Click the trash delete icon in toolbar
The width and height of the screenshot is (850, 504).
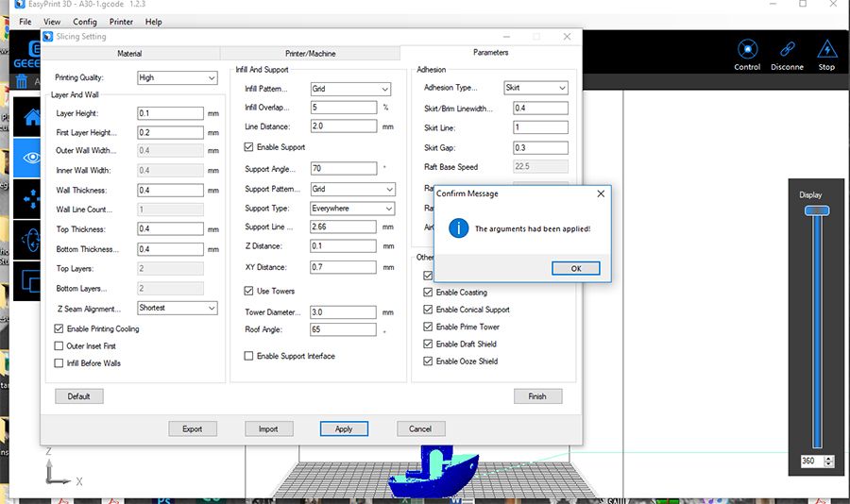tap(22, 81)
